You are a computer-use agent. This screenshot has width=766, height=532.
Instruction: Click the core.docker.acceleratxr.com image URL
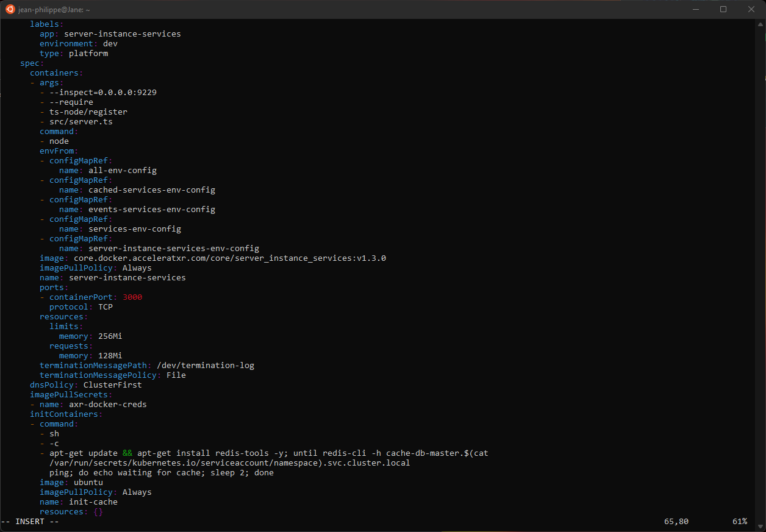230,258
